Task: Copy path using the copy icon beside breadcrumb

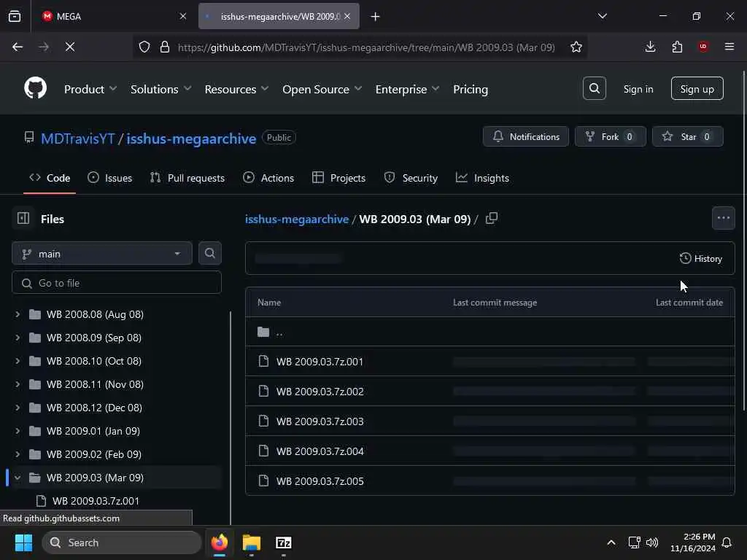Action: [491, 219]
